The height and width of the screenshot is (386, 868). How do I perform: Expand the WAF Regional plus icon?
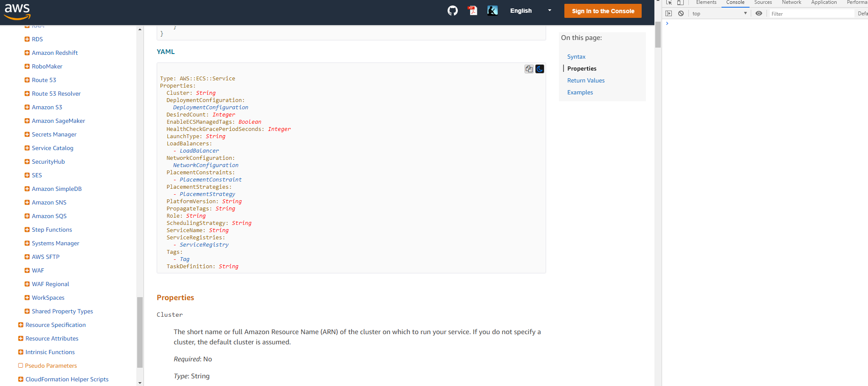27,284
